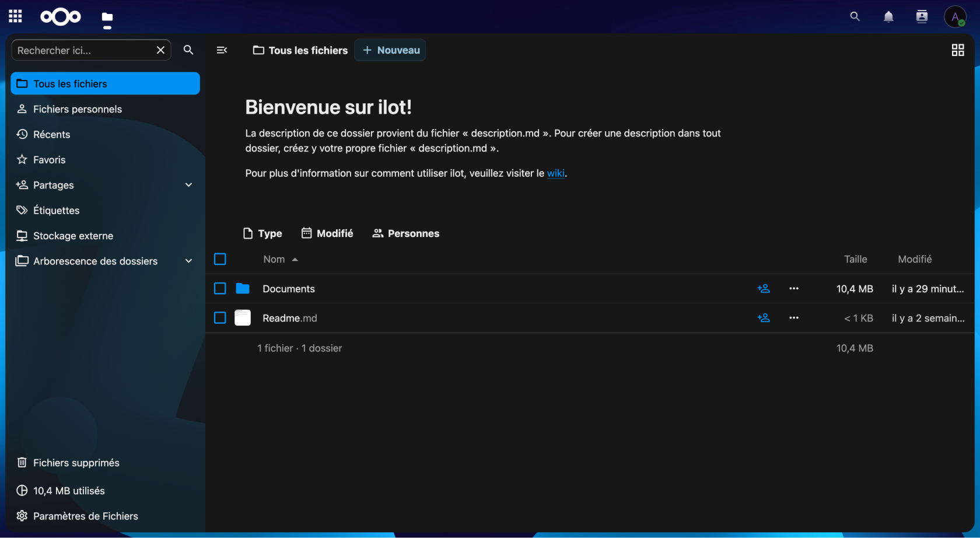980x538 pixels.
Task: Sort files by Taille column
Action: (856, 259)
